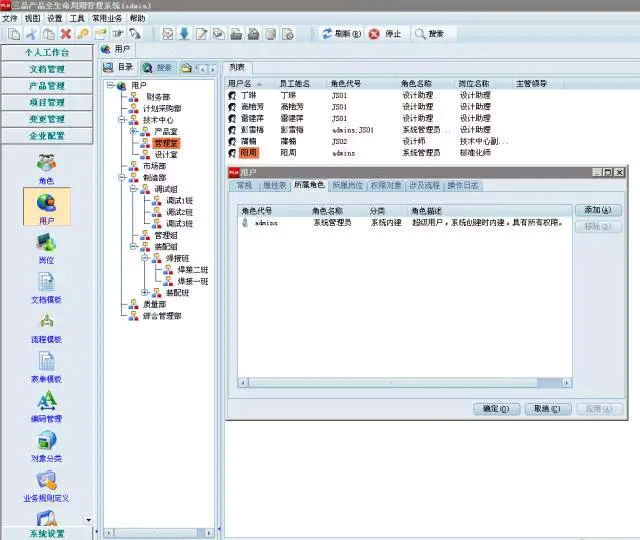Switch to the 操作日志 tab
Viewport: 640px width, 540px height.
pyautogui.click(x=463, y=186)
